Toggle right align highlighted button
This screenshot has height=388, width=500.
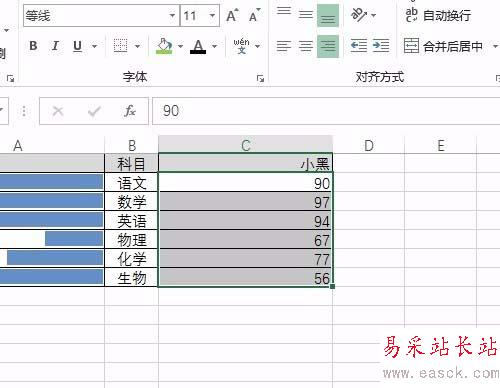click(x=328, y=46)
